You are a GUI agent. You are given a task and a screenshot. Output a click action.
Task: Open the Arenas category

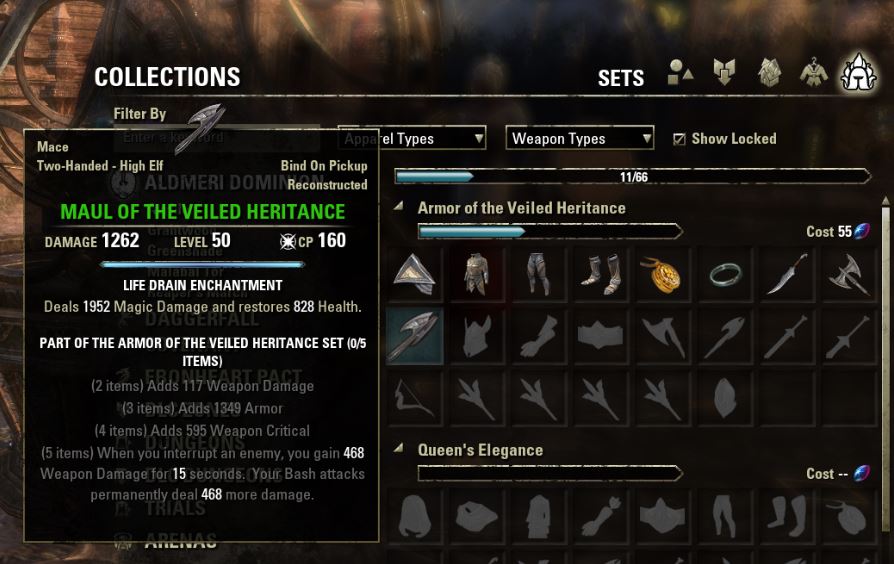[x=180, y=541]
